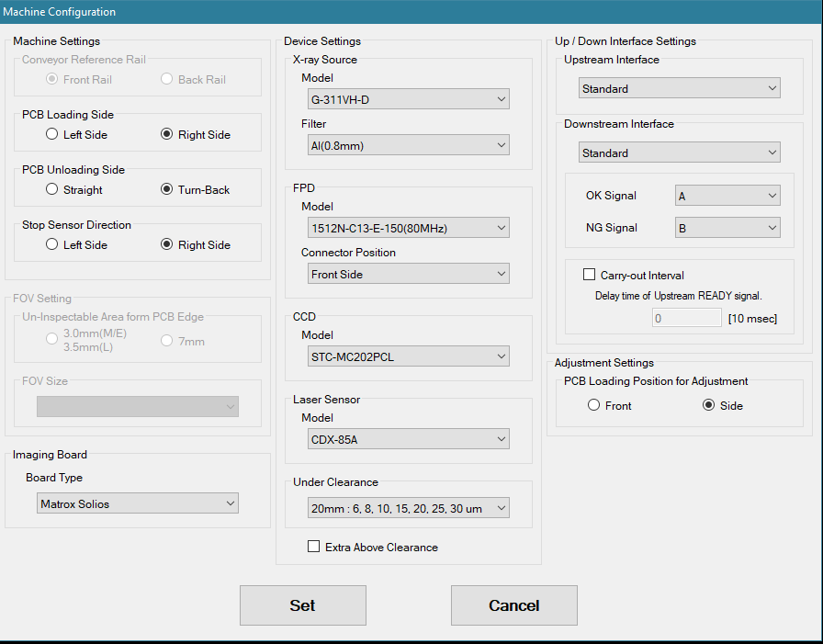
Task: Click the Cancel button
Action: (x=513, y=605)
